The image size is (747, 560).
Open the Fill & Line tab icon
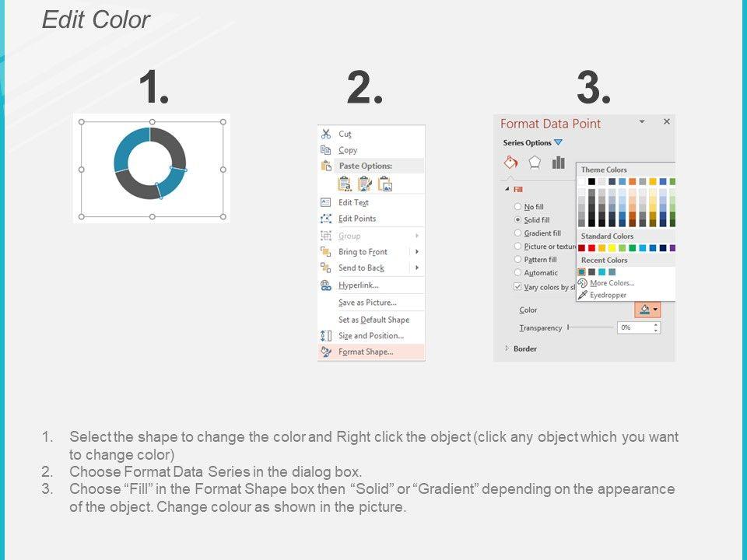tap(511, 163)
